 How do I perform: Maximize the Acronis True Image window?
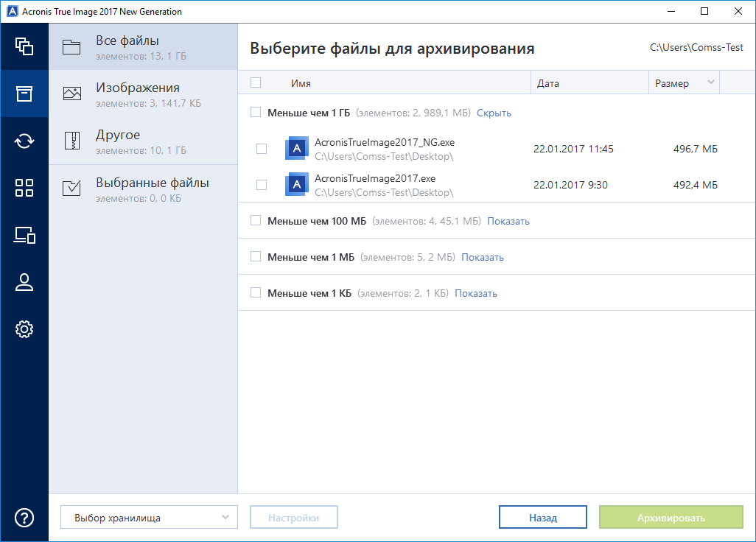click(x=704, y=11)
